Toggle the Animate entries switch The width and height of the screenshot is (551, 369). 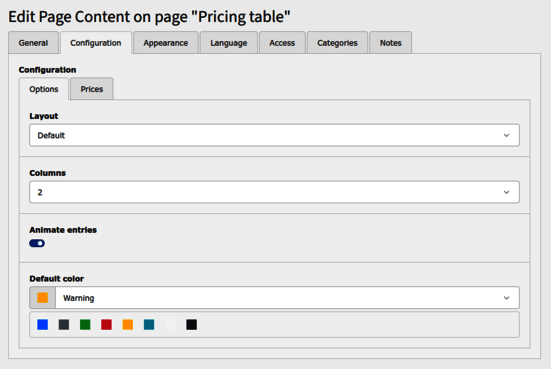click(x=37, y=243)
